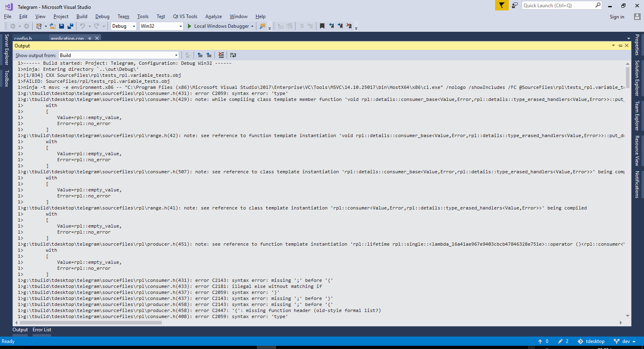
Task: Toggle pin on application.cpp tab
Action: tap(89, 39)
